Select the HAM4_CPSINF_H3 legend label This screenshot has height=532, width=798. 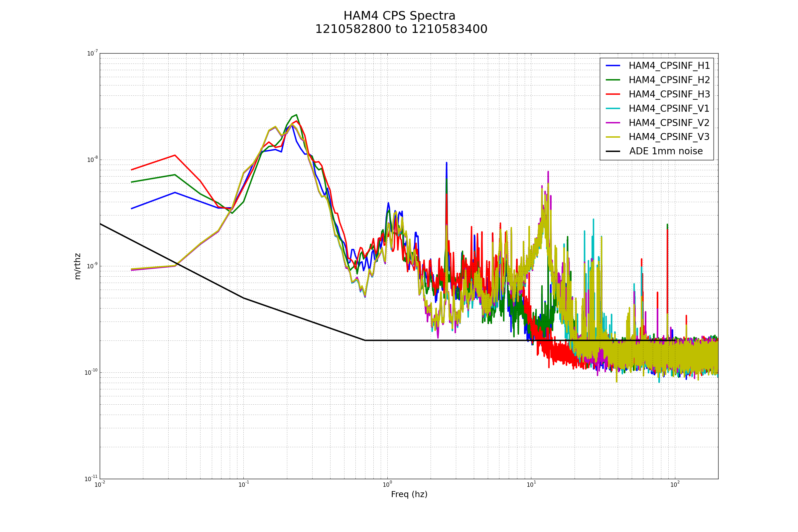click(669, 94)
